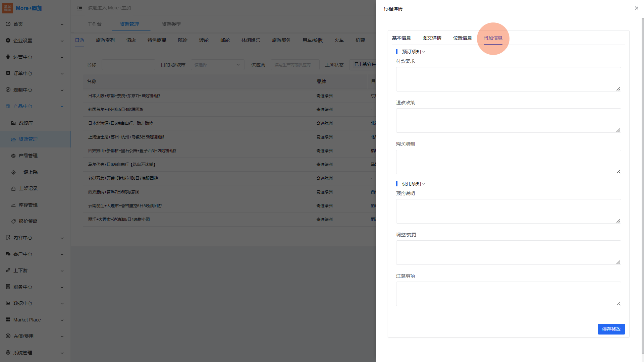Click the 资源库 resource library icon
Image resolution: width=644 pixels, height=362 pixels.
(x=13, y=123)
